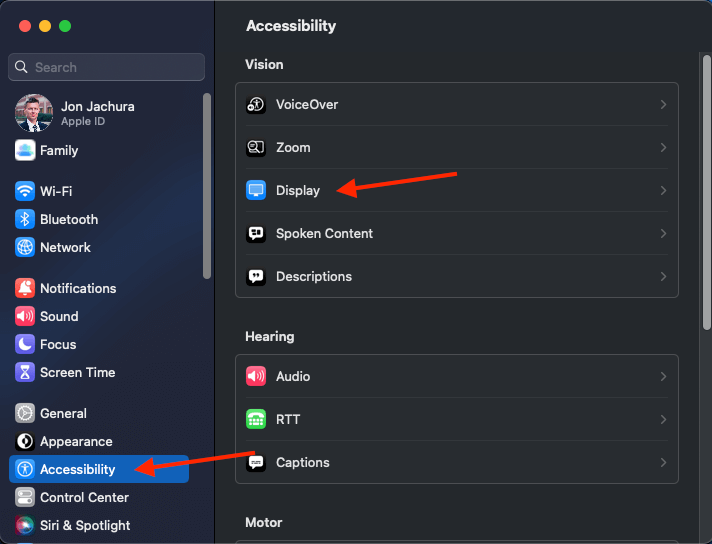712x544 pixels.
Task: Click the Bluetooth icon in sidebar
Action: click(x=25, y=219)
